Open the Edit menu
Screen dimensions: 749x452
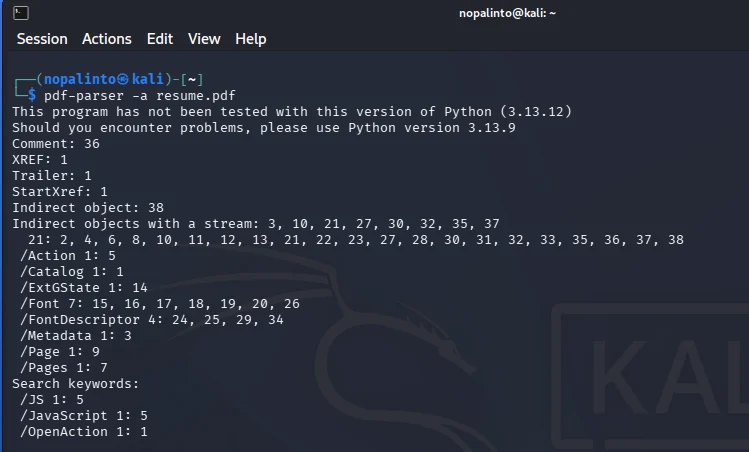(x=160, y=39)
